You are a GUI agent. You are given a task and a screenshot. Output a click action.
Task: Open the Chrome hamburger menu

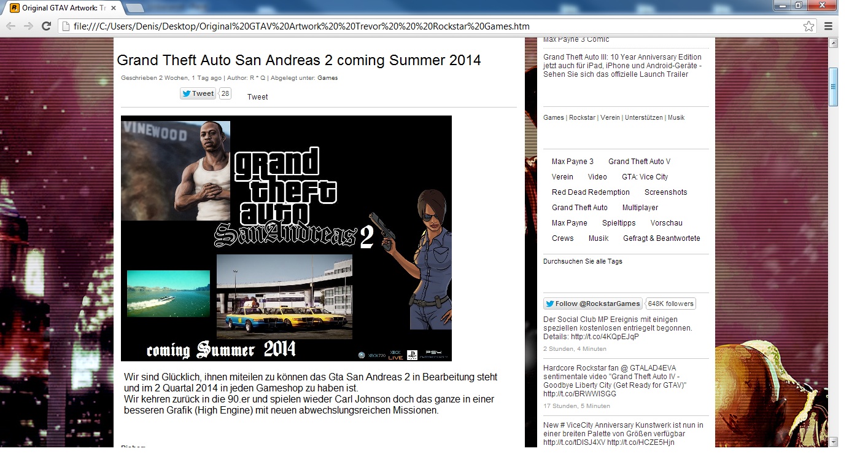[x=828, y=26]
